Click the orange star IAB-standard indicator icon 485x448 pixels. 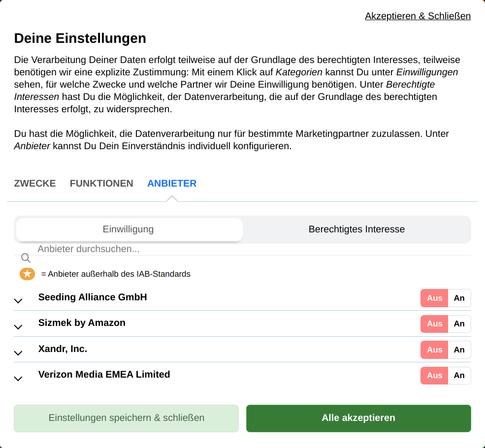[27, 274]
